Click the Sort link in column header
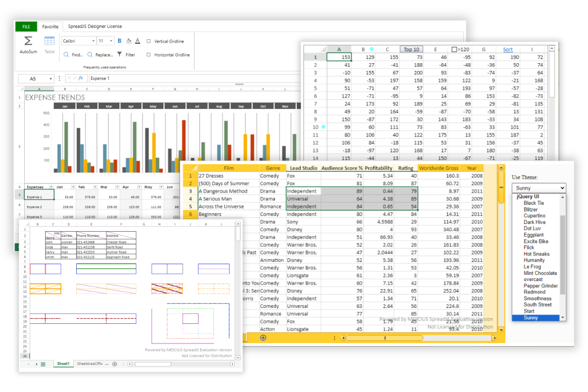588x392 pixels. pos(507,50)
